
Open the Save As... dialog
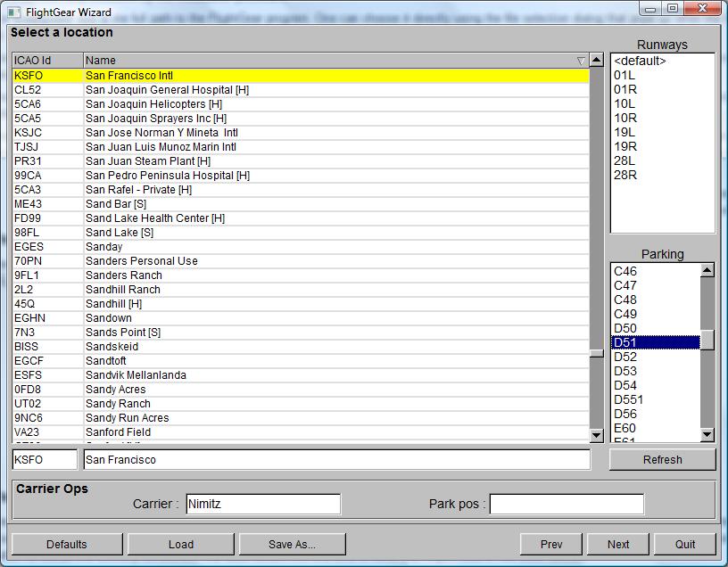click(292, 544)
